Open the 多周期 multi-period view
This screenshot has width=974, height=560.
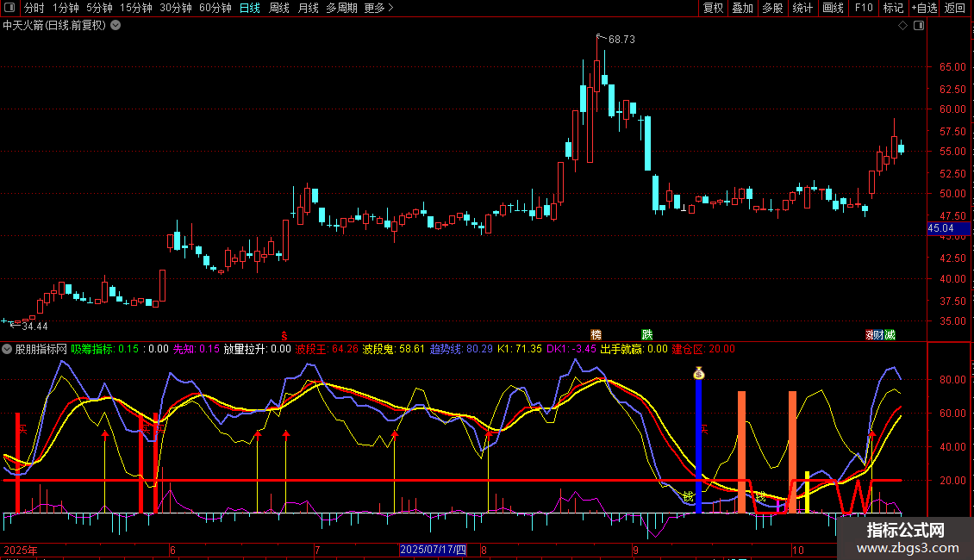341,8
